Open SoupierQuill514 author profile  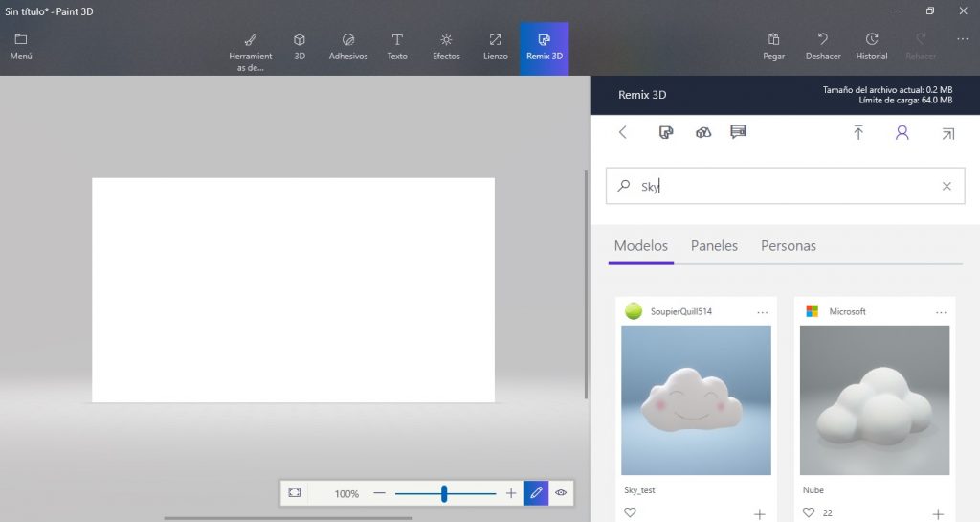pyautogui.click(x=680, y=311)
